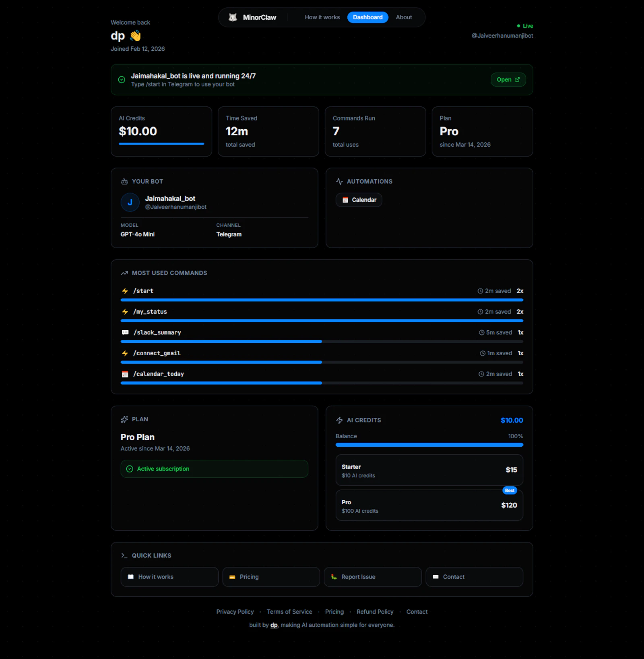Click the clock icon in /start row

[480, 291]
